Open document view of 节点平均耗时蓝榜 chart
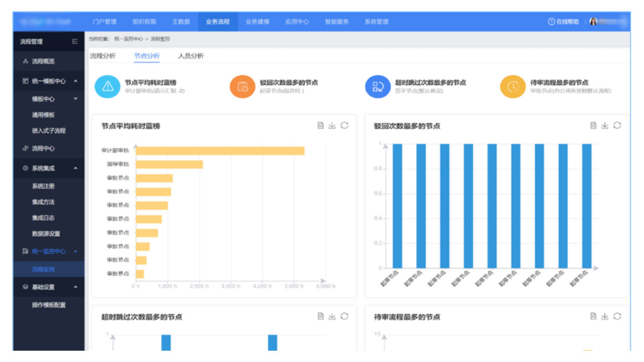644x362 pixels. pos(320,125)
